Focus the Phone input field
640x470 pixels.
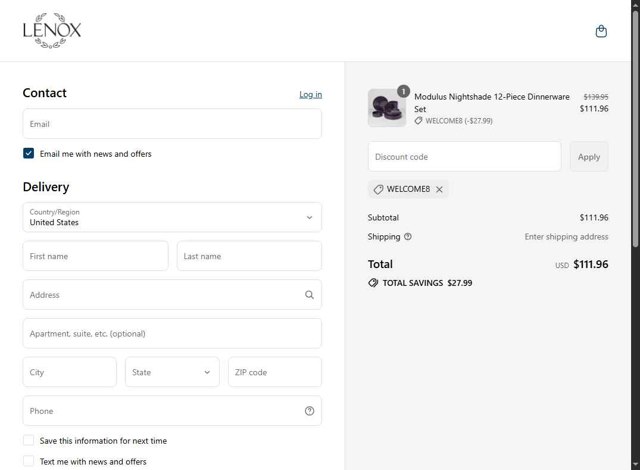[172, 411]
